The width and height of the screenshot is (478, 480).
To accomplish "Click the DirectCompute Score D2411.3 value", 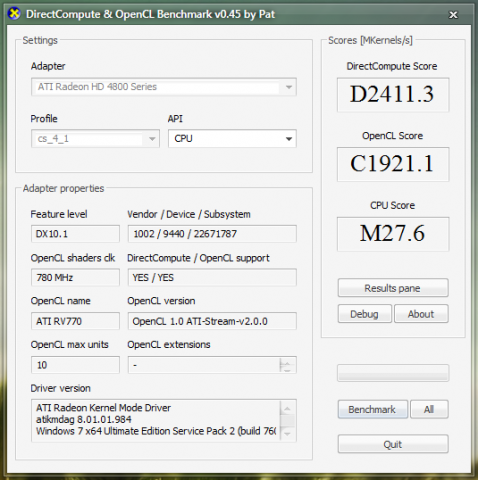I will point(393,95).
